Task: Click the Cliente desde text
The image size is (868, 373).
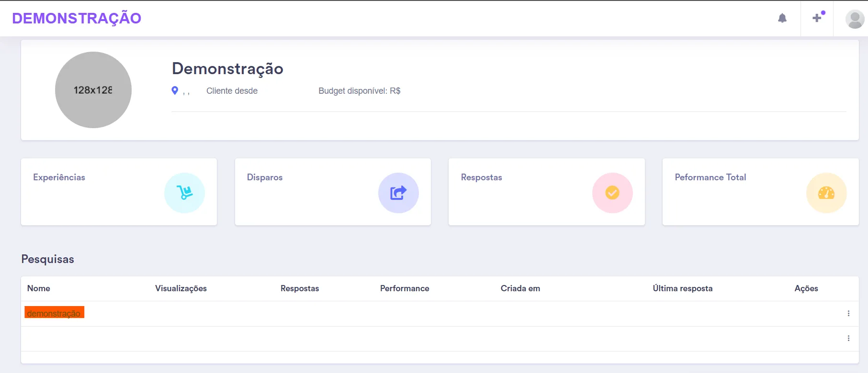Action: click(232, 91)
